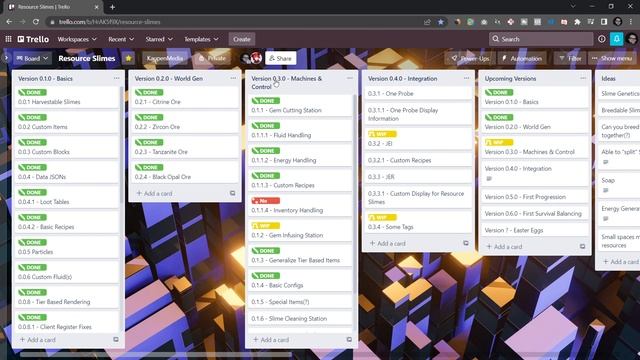Click the Create button
Screen dimensions: 640x360
pos(242,39)
